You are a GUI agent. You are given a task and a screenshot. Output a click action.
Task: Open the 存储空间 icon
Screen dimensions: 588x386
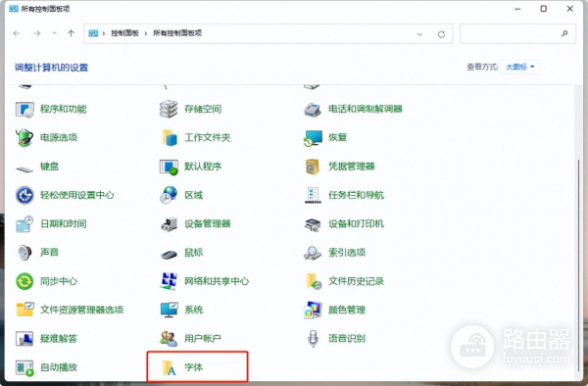tap(169, 109)
